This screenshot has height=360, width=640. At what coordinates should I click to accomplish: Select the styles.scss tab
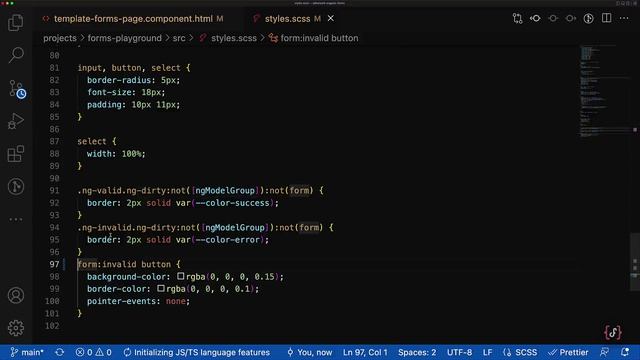click(287, 19)
